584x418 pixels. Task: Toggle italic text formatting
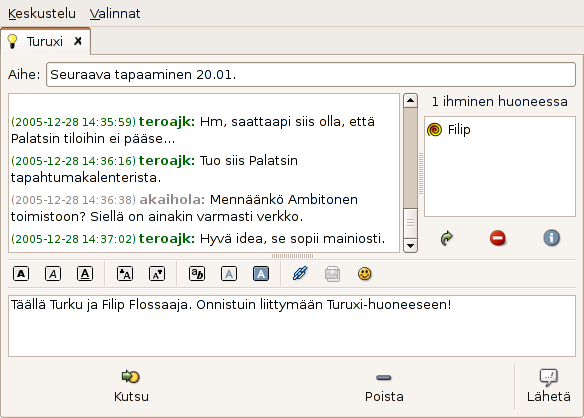53,274
